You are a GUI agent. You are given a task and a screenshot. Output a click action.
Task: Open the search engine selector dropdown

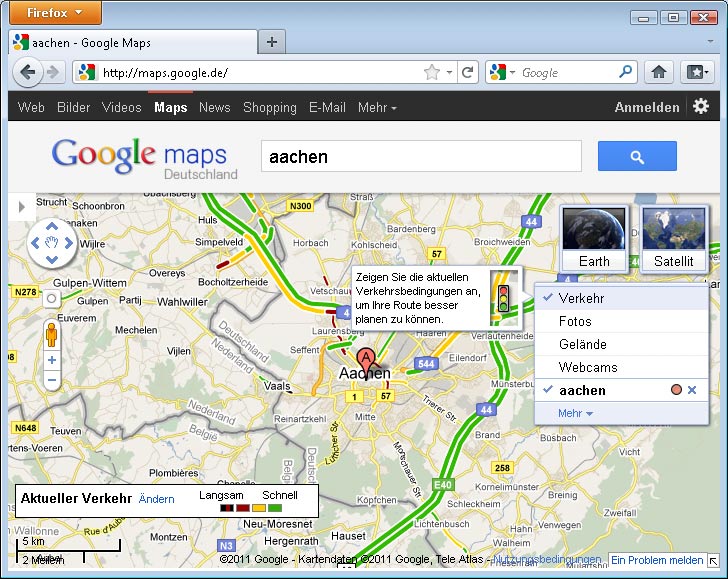(513, 72)
